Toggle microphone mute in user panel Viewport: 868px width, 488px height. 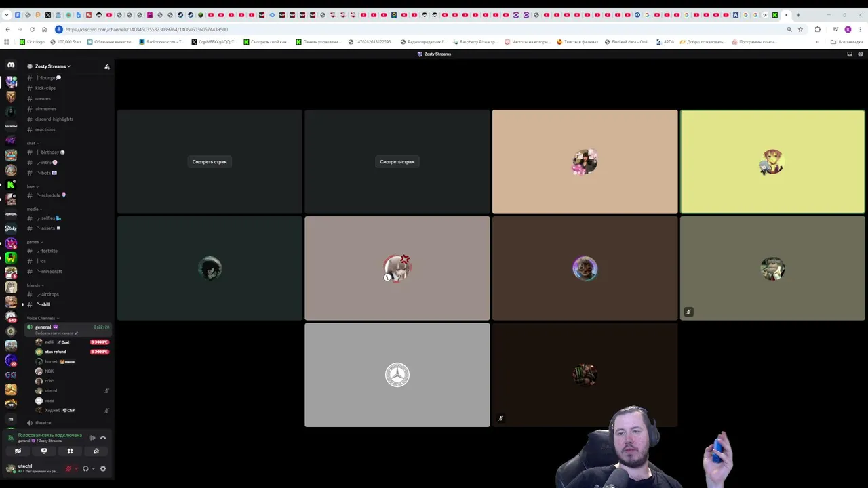tap(68, 468)
